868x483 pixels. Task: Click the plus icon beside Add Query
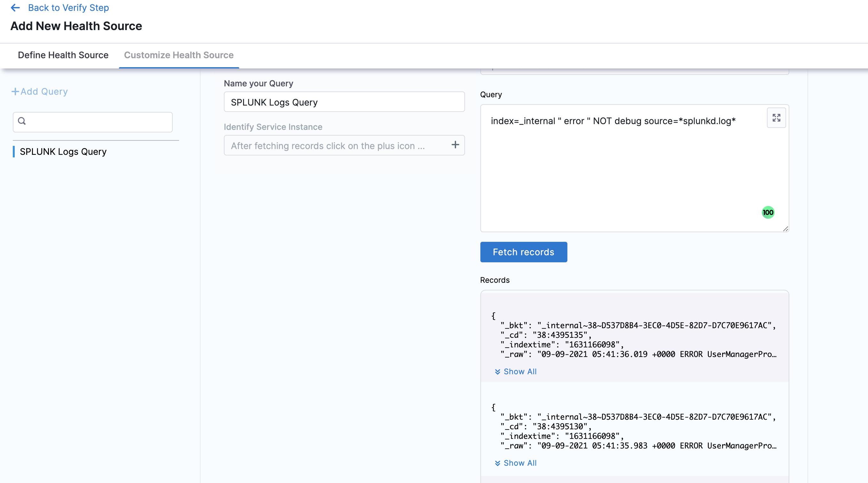(x=15, y=91)
